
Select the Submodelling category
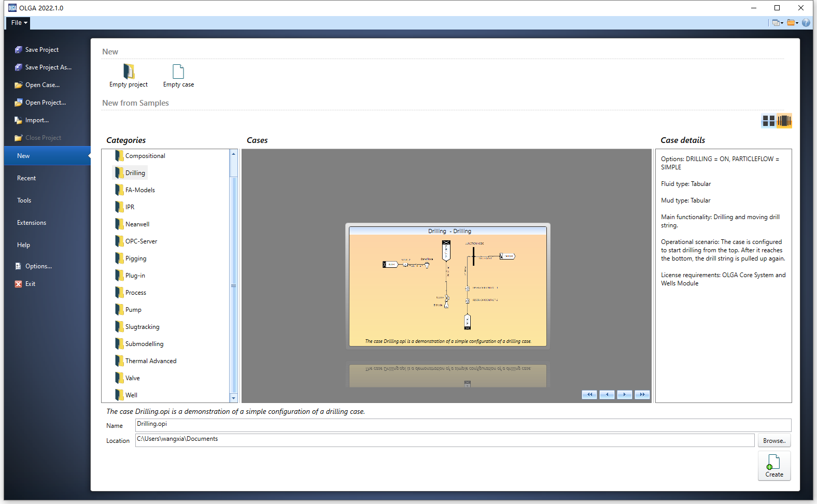coord(139,344)
